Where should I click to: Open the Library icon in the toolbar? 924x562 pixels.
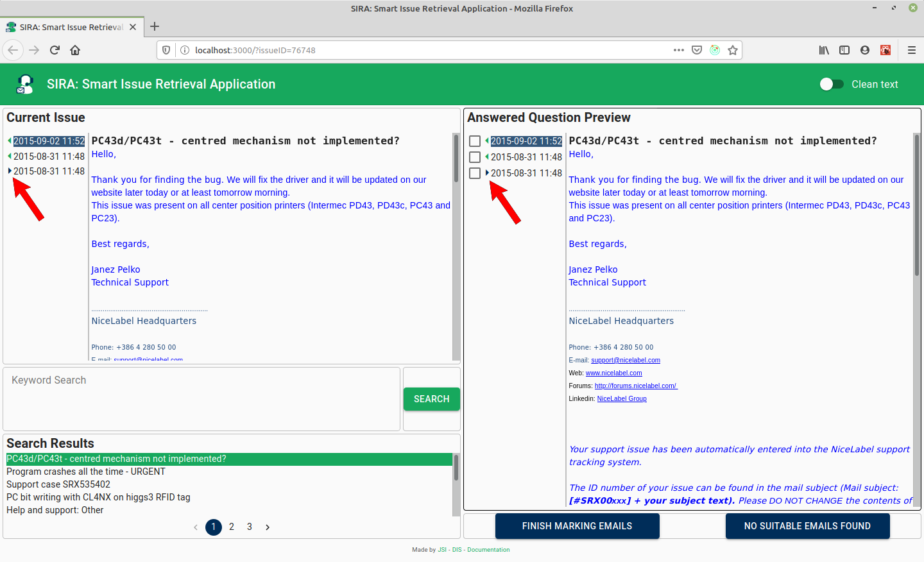pos(824,50)
